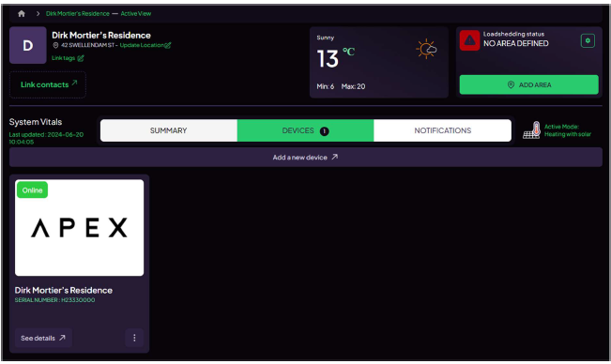Click the D residence avatar tile
The height and width of the screenshot is (364, 611).
point(27,45)
